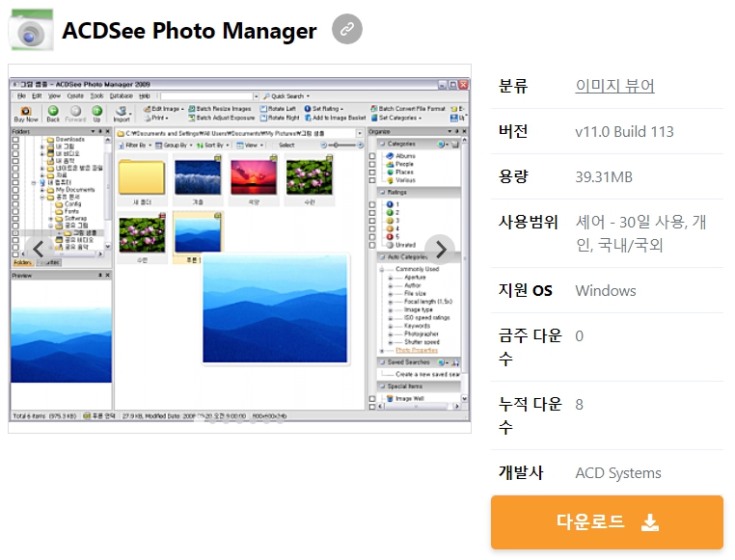The width and height of the screenshot is (735, 560).
Task: Click the Select button in thumbnail toolbar
Action: point(286,146)
